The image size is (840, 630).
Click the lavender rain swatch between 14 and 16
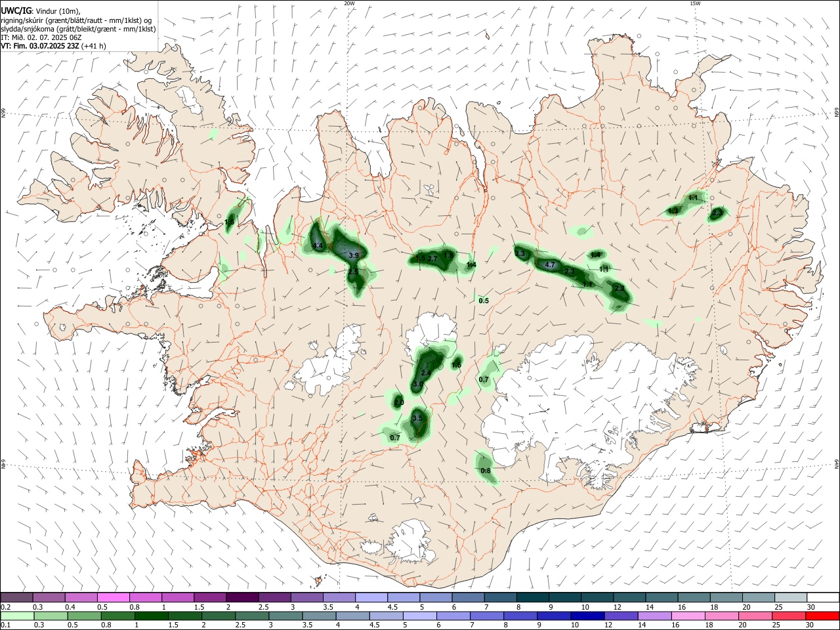[654, 616]
